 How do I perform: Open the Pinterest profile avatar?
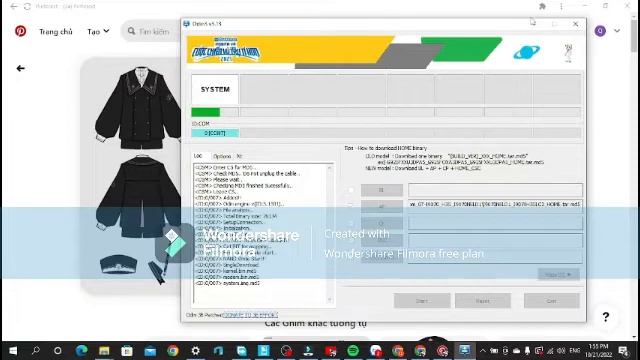600,31
